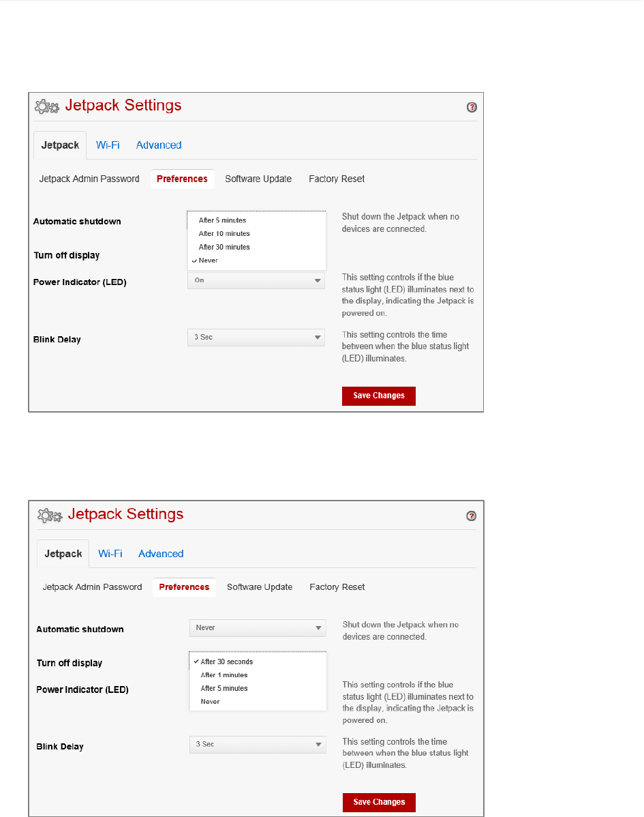Click Save Changes in upper panel
The height and width of the screenshot is (817, 644).
(x=379, y=396)
